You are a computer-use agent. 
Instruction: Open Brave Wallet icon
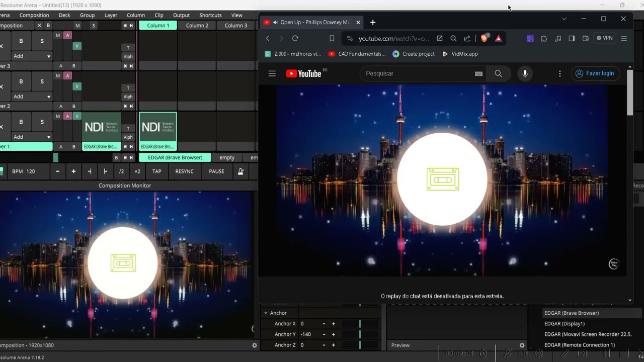(585, 38)
